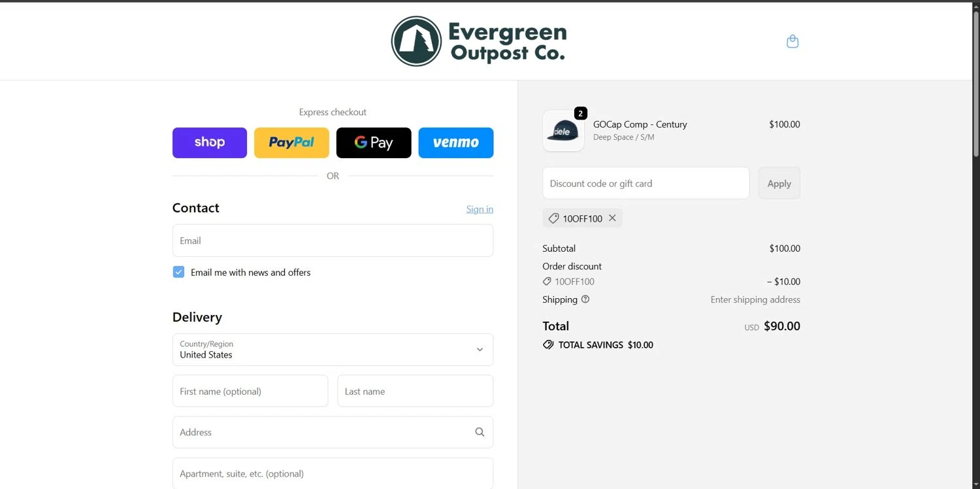This screenshot has height=489, width=980.
Task: Remove the 10OFF100 discount code tag
Action: pos(612,218)
